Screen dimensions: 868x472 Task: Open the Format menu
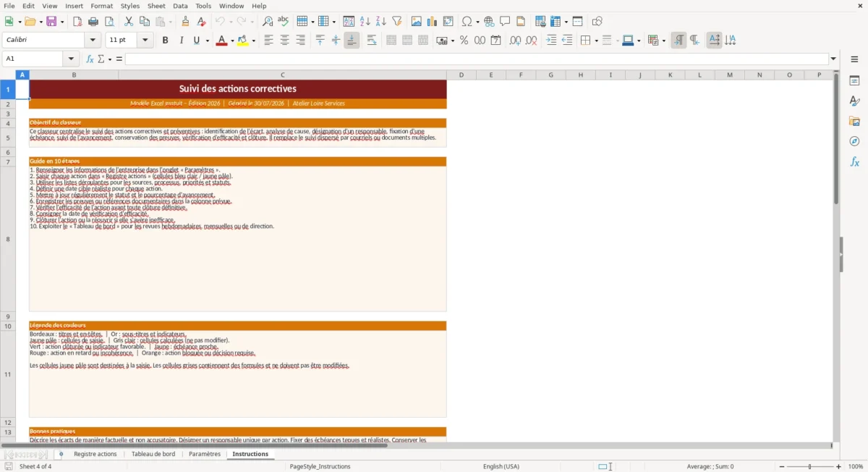coord(101,6)
